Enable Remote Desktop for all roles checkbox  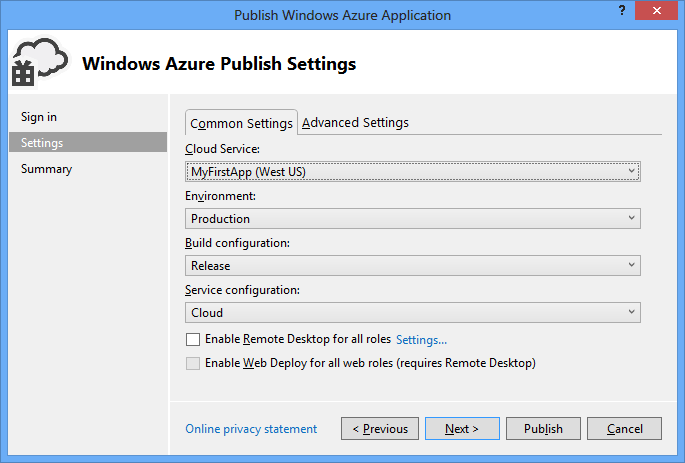click(193, 340)
